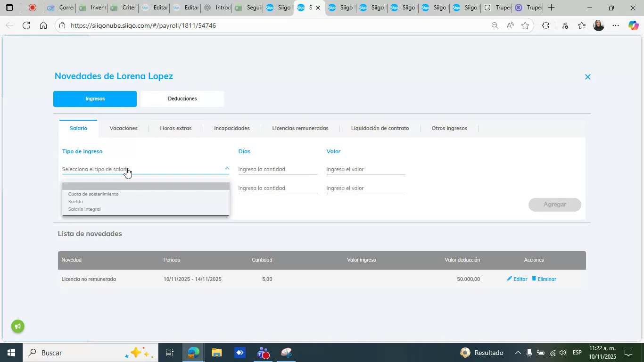Show hidden system tray icons
Viewport: 644px width, 362px height.
(518, 353)
